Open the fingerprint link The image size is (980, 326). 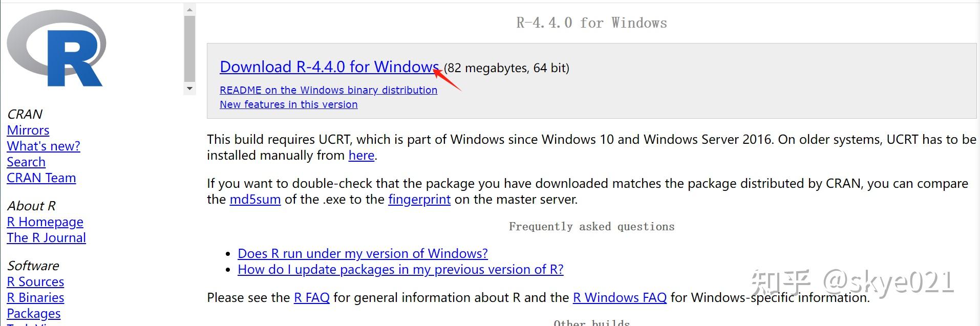click(x=419, y=199)
